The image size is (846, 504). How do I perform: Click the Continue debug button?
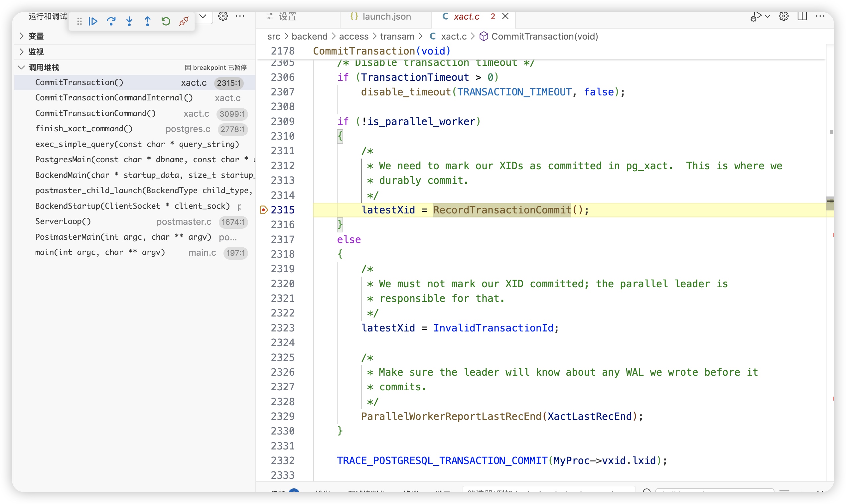click(93, 21)
